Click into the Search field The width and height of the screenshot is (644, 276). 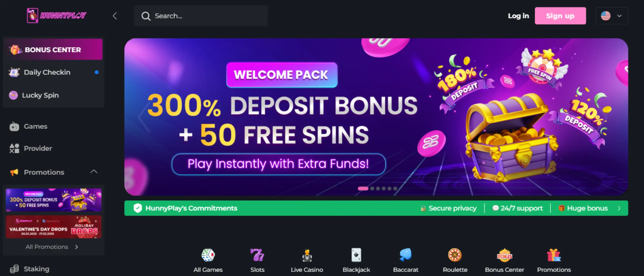pyautogui.click(x=201, y=16)
